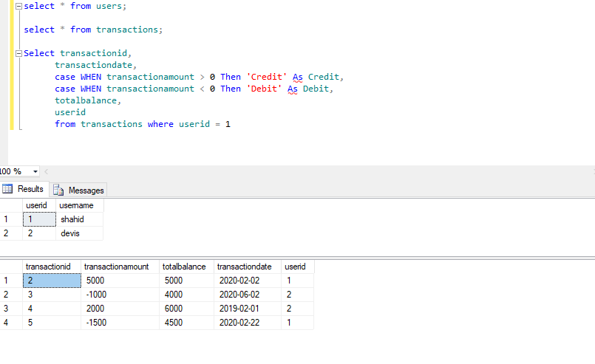Click the cell containing 'devis'

(80, 233)
